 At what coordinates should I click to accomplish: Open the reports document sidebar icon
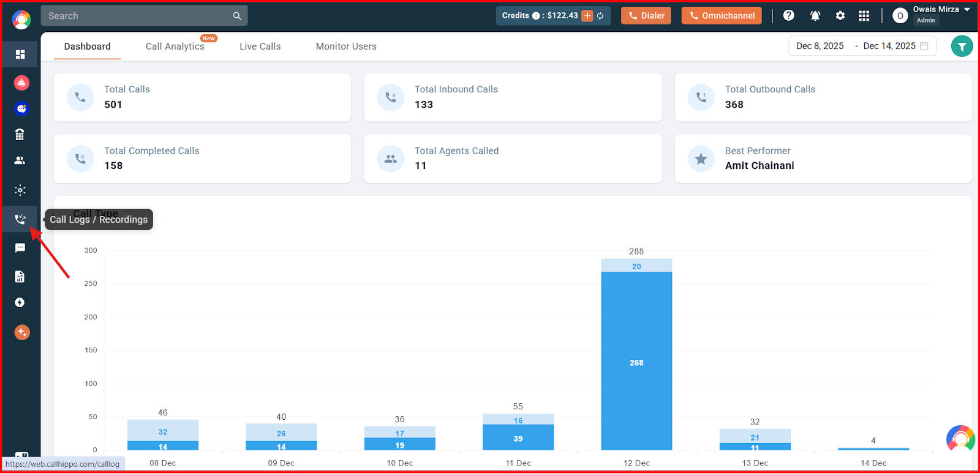coord(20,277)
